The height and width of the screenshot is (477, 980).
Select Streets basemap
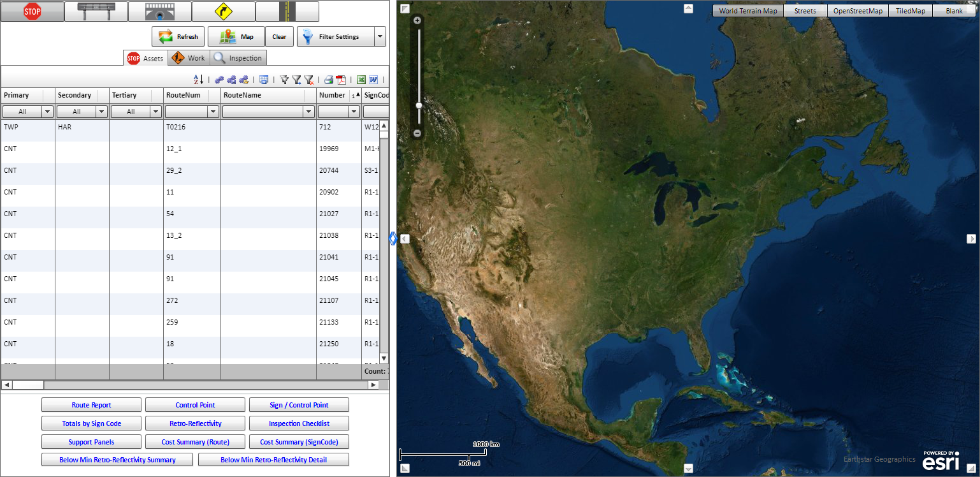click(x=805, y=11)
